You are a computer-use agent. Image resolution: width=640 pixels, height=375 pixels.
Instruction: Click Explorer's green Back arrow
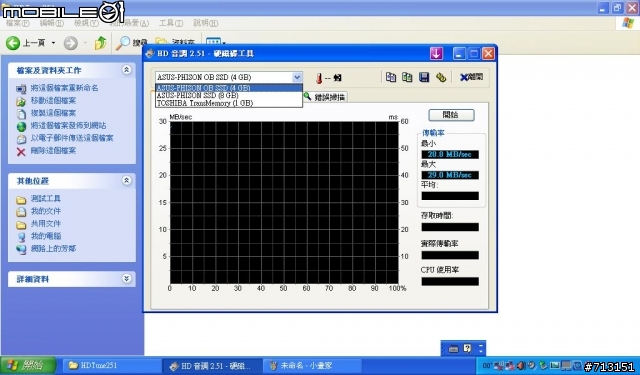coord(13,42)
